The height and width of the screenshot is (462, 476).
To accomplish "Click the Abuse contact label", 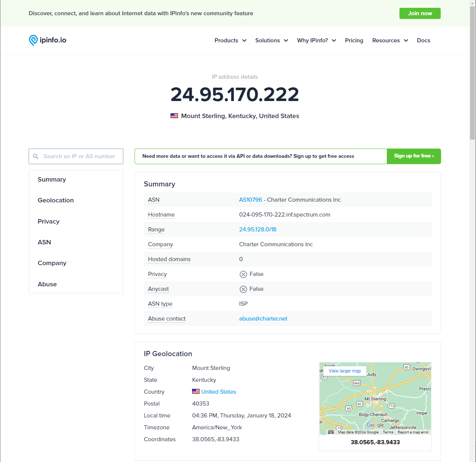I will pos(167,319).
